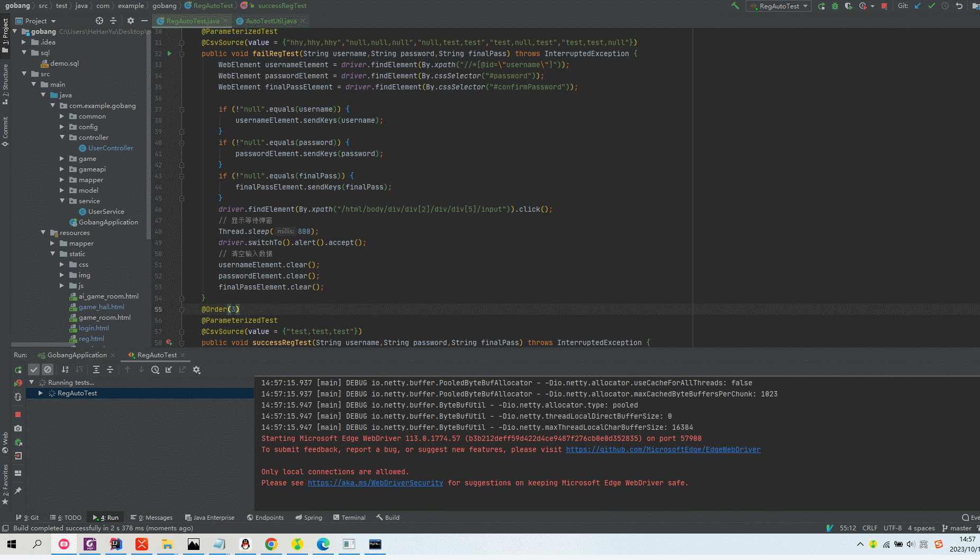
Task: Toggle the Commit tool window stripe button
Action: [x=5, y=131]
